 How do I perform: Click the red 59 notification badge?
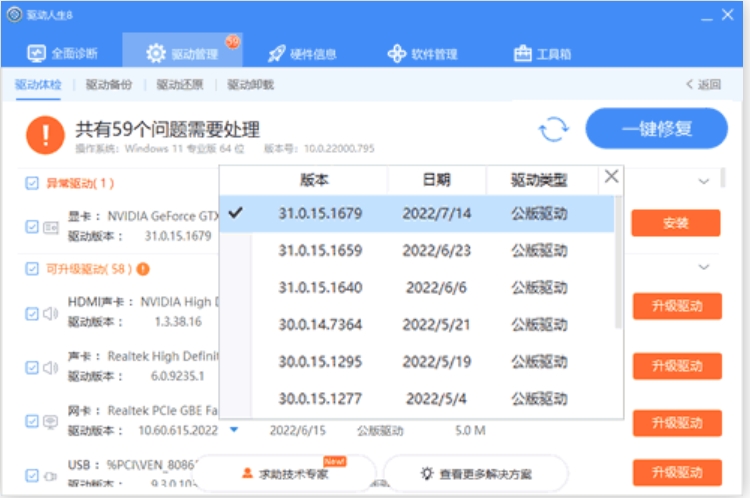(x=232, y=42)
